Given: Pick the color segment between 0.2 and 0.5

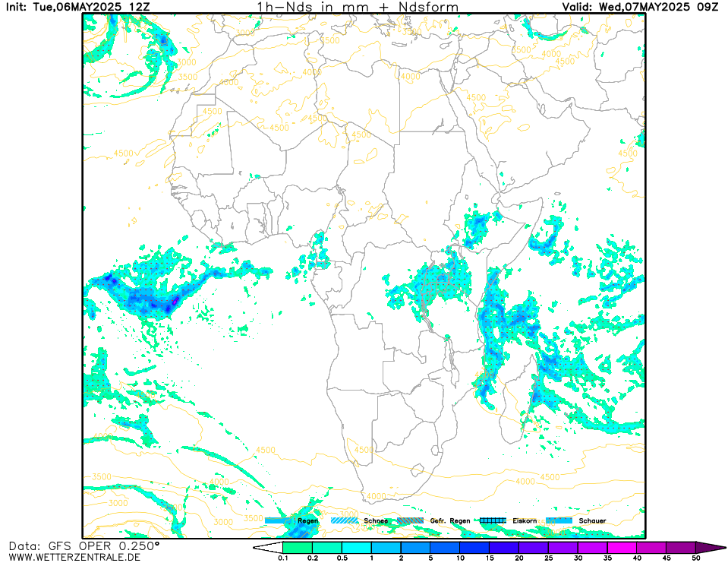Looking at the screenshot, I should [327, 548].
